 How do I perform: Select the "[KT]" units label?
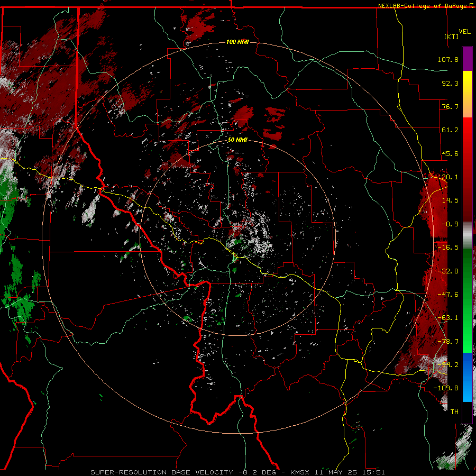coord(452,36)
